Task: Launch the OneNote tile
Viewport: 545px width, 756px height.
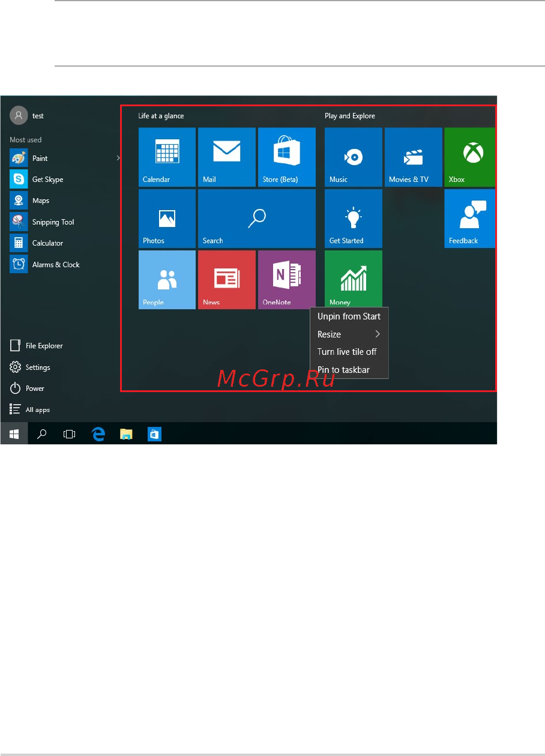Action: [x=287, y=280]
